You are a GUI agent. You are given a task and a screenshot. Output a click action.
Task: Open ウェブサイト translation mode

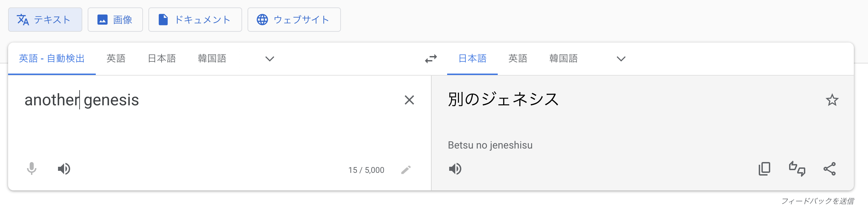coord(294,20)
